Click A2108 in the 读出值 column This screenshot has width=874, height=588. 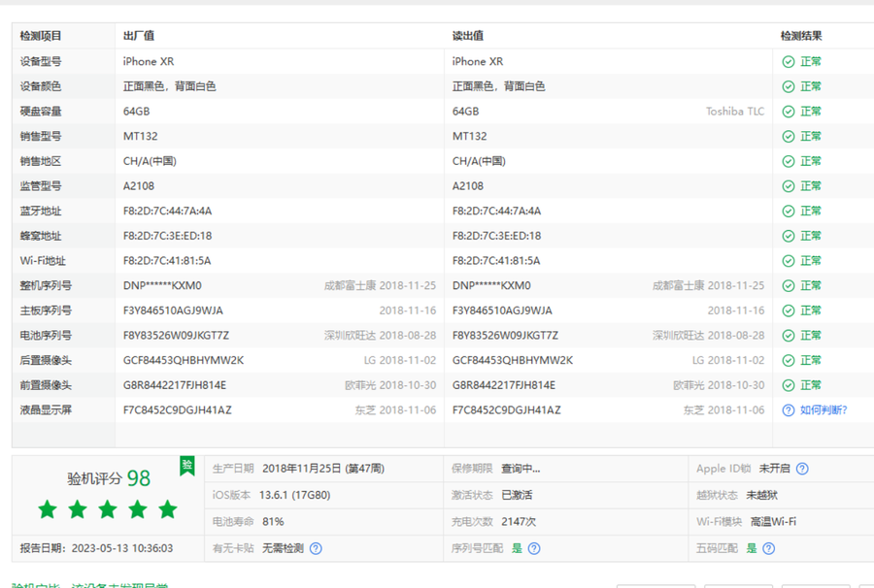click(468, 186)
